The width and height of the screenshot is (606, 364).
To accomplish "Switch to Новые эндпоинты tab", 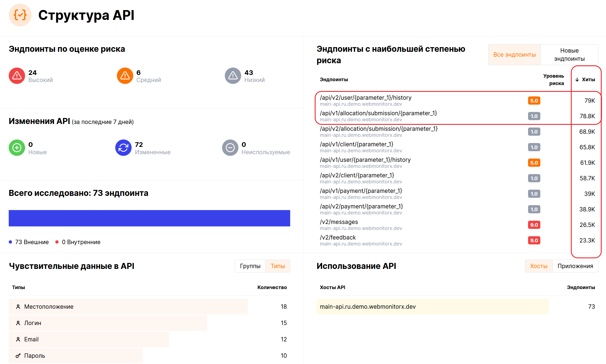I will [569, 54].
